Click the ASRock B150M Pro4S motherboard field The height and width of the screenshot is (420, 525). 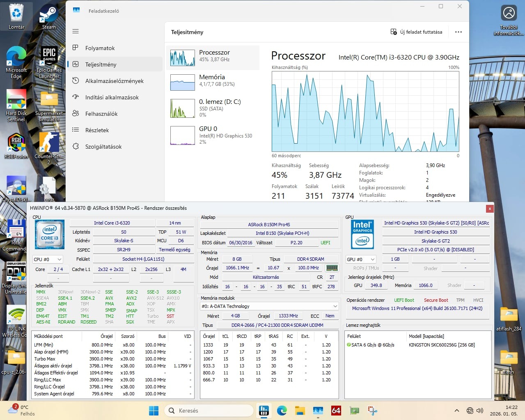click(269, 225)
